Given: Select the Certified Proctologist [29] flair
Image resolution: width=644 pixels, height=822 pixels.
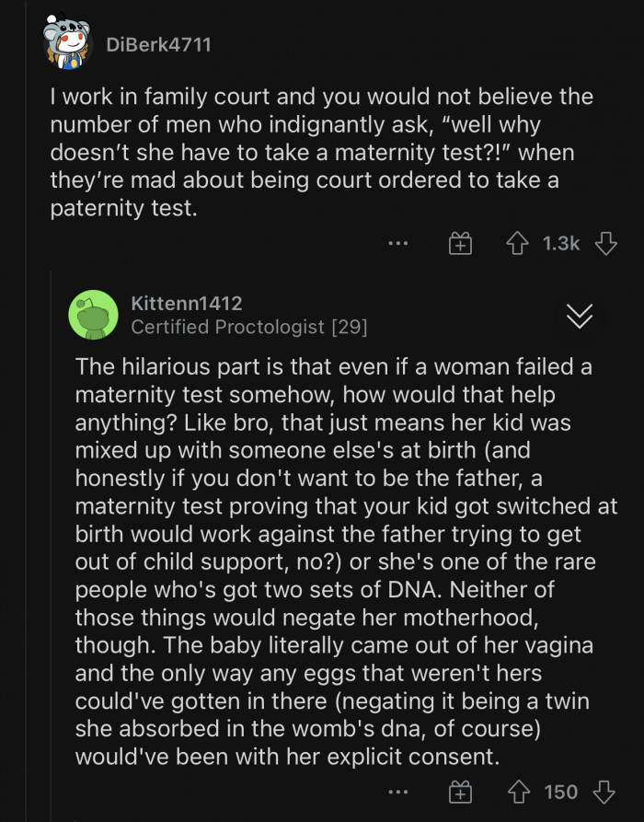Looking at the screenshot, I should 248,327.
